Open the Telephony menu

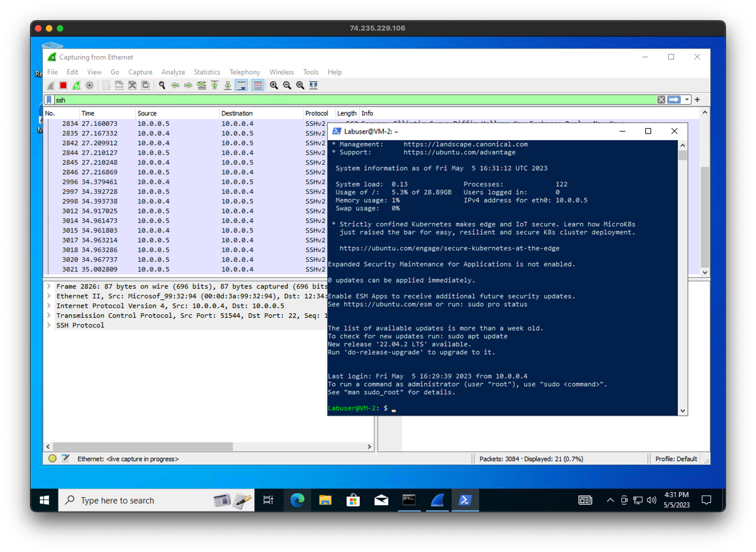244,71
